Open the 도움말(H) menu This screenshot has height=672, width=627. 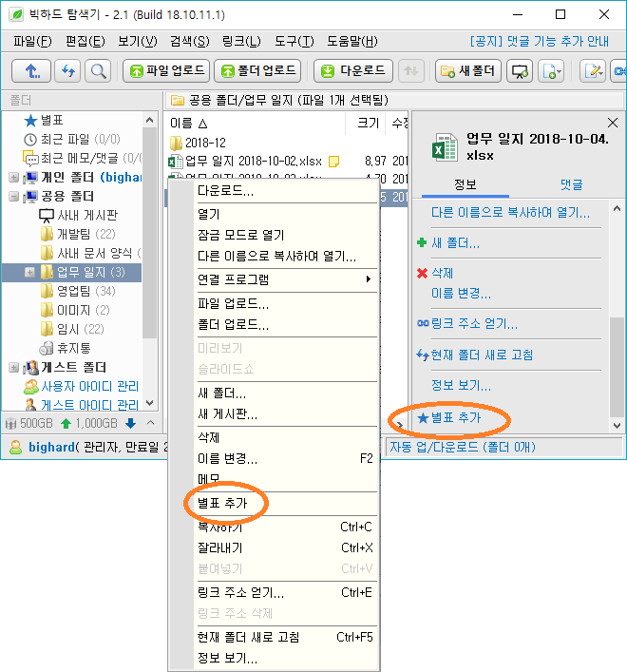[352, 42]
